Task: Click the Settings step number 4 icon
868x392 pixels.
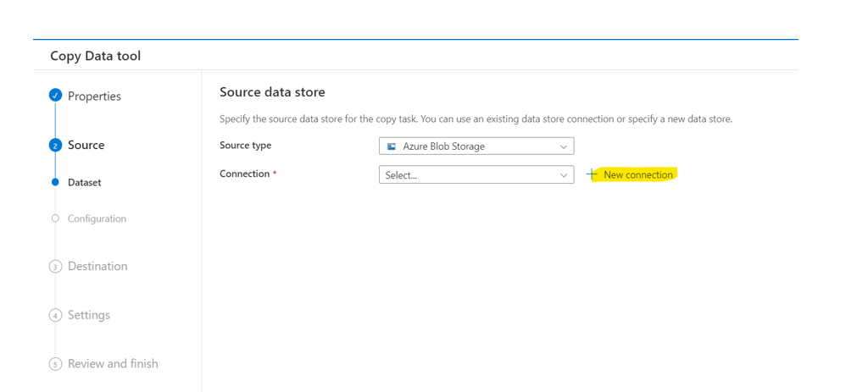Action: click(x=55, y=316)
